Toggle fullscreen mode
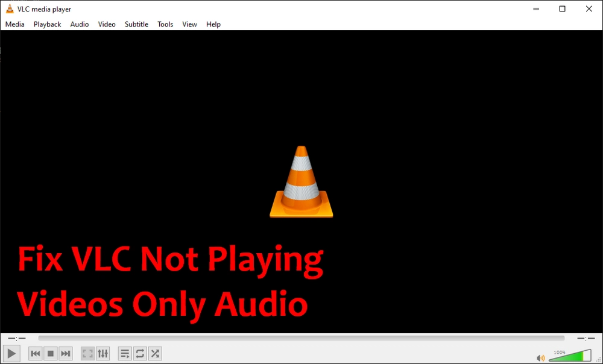The height and width of the screenshot is (364, 603). pyautogui.click(x=87, y=354)
